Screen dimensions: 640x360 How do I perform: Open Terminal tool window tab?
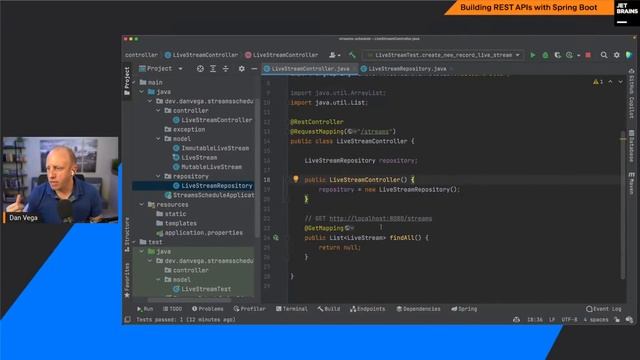tap(291, 309)
